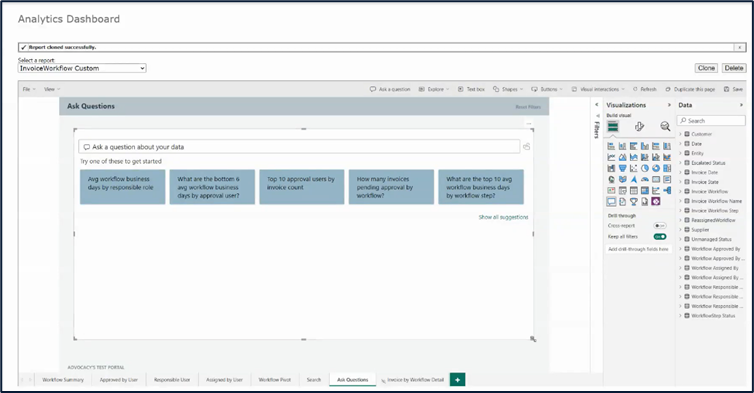Insert a scatter chart visual
Viewport: 754px width, 393px height.
(633, 168)
